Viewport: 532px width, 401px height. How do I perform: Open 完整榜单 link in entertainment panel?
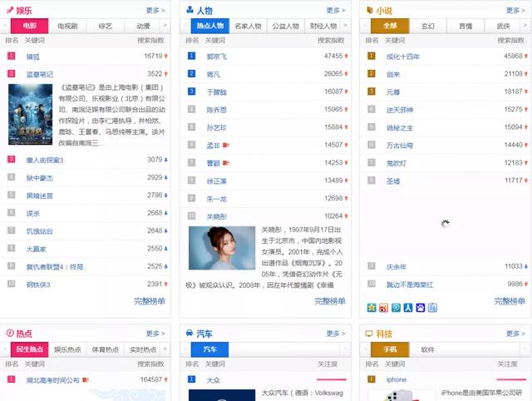tap(149, 301)
